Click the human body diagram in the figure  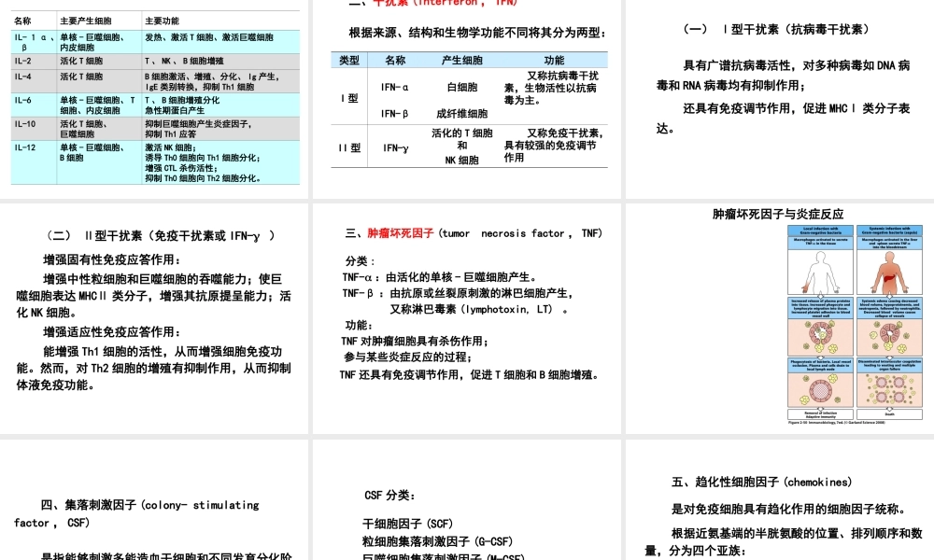click(819, 271)
